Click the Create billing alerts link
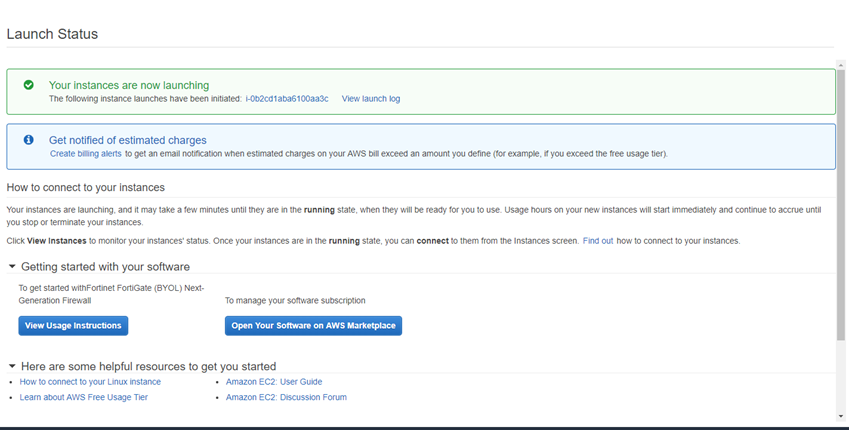 [85, 154]
